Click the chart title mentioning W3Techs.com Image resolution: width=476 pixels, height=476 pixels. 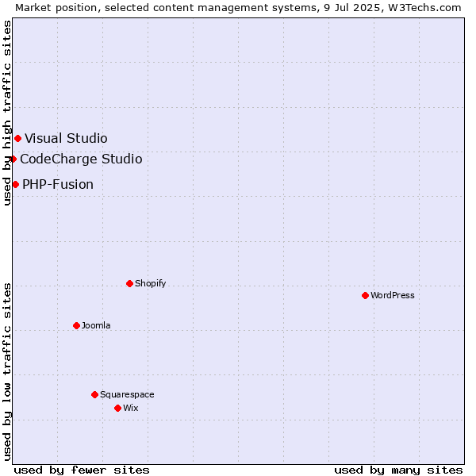238,8
